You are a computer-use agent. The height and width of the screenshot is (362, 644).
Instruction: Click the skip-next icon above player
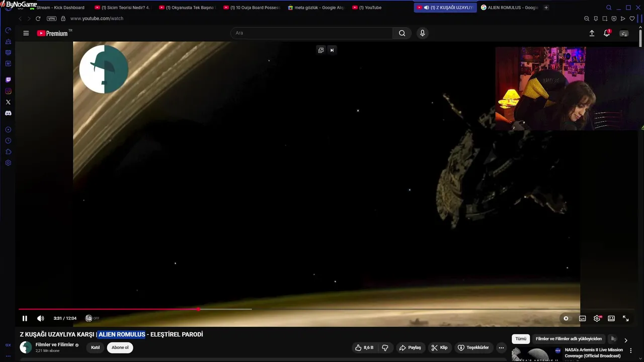tap(332, 50)
